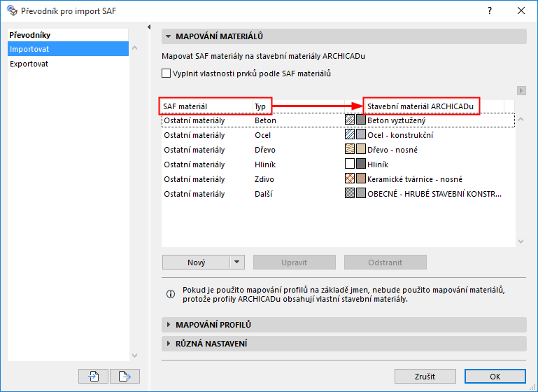This screenshot has width=538, height=392.
Task: Click the right arrow button above the table
Action: click(x=521, y=90)
